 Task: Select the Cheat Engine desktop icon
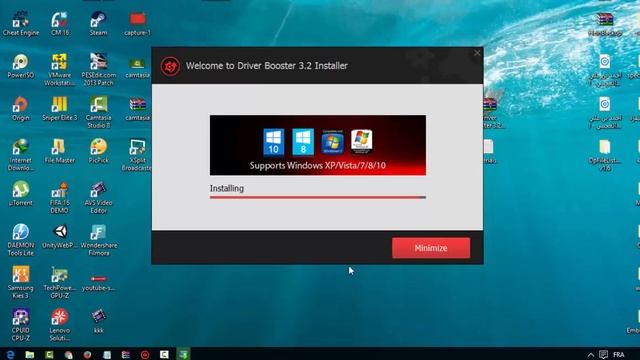20,24
